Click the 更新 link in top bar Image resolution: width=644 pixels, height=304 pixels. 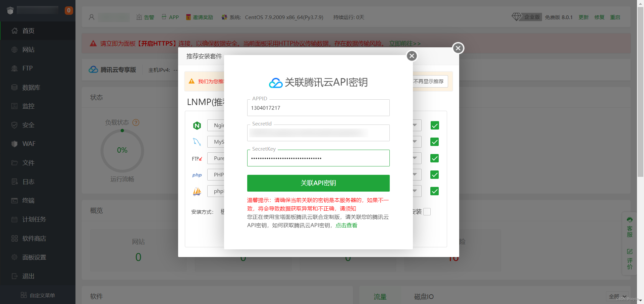(584, 17)
